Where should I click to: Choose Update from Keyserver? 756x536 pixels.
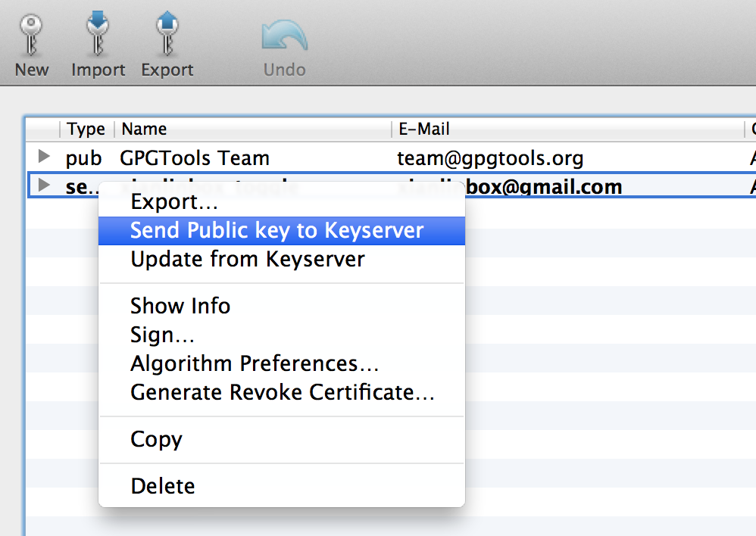[x=247, y=260]
